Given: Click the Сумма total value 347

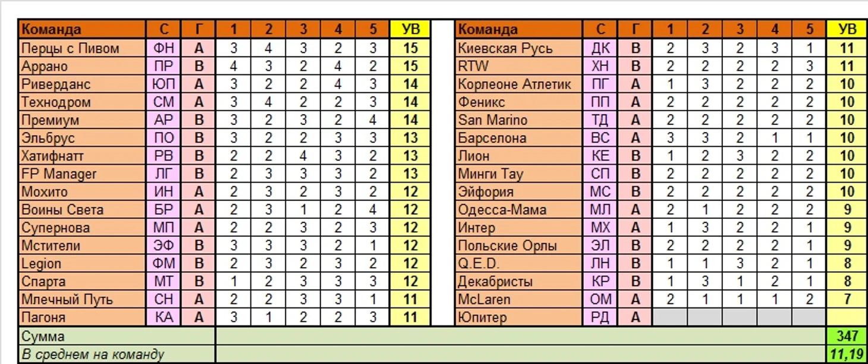Looking at the screenshot, I should (x=847, y=336).
